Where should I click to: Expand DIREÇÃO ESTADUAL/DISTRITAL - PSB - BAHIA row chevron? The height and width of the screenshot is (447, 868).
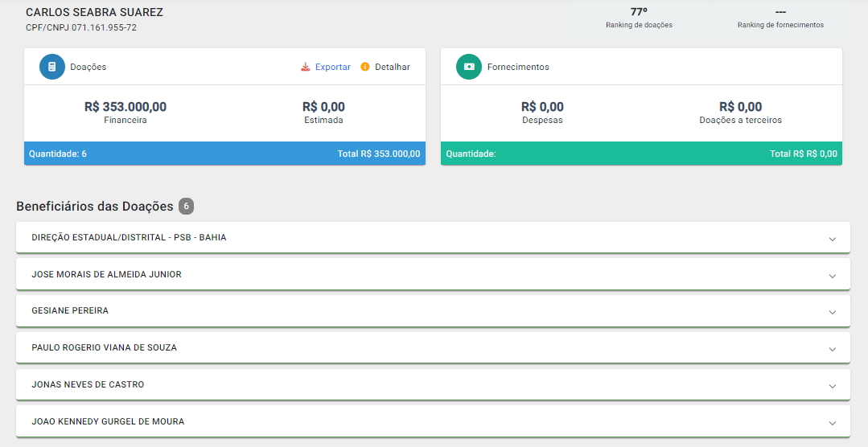click(832, 239)
